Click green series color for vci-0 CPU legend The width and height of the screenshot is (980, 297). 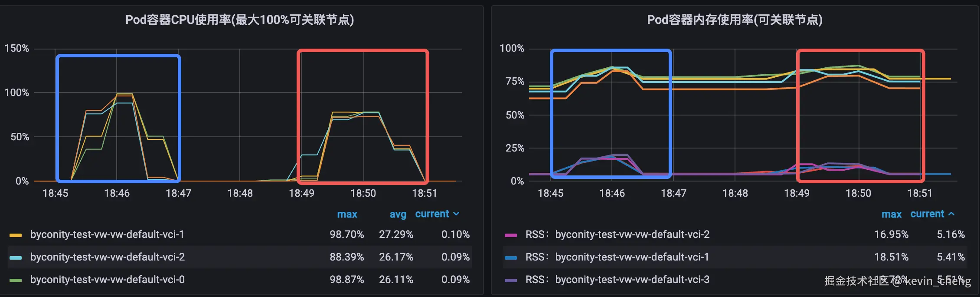[16, 280]
